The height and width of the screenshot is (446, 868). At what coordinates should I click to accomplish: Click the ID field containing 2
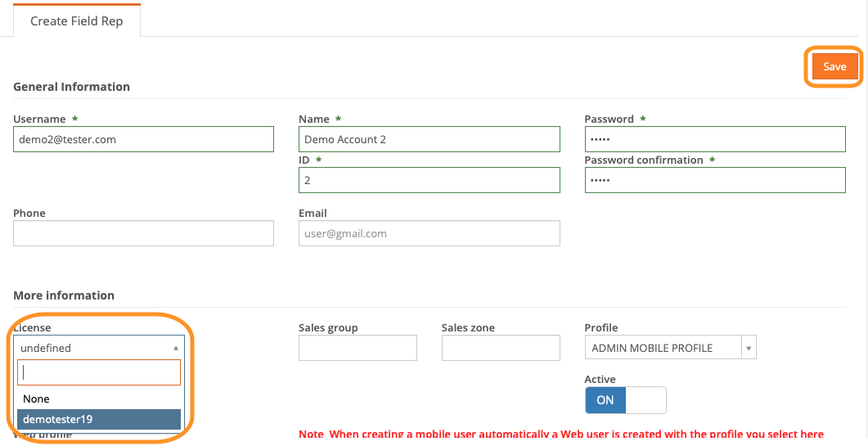429,180
